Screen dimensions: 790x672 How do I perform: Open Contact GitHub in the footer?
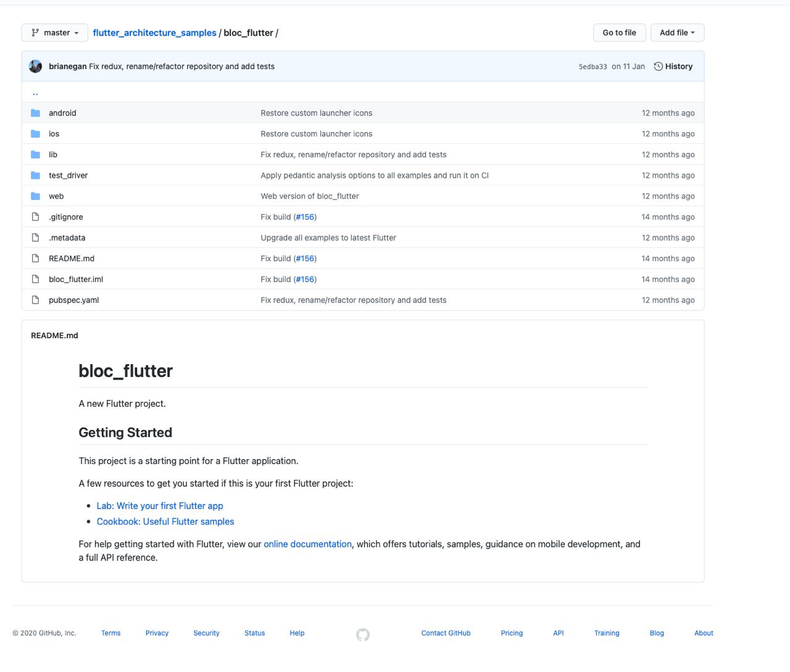tap(446, 633)
